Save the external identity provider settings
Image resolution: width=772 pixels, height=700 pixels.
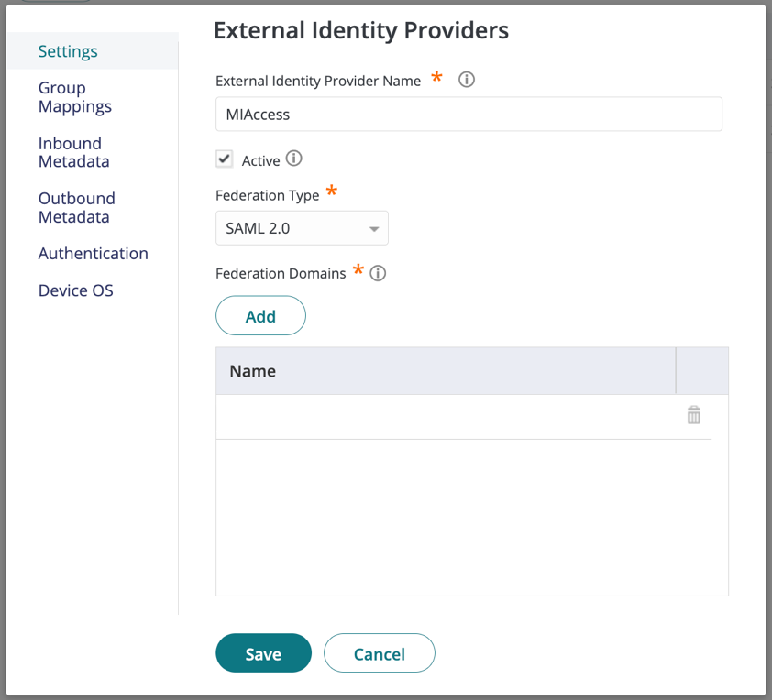[263, 653]
